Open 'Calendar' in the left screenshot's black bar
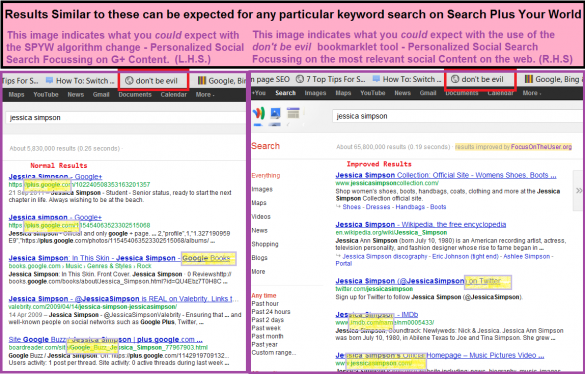Image resolution: width=585 pixels, height=374 pixels. (x=173, y=94)
